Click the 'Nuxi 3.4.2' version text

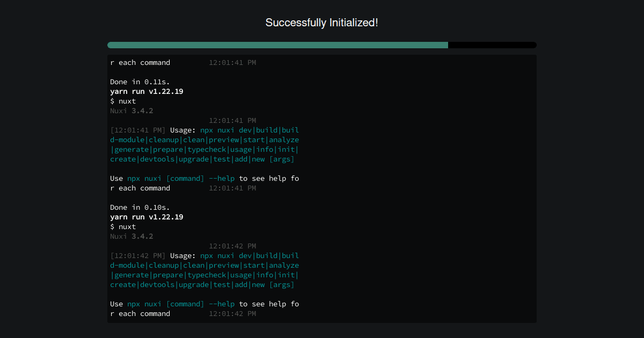pyautogui.click(x=131, y=111)
